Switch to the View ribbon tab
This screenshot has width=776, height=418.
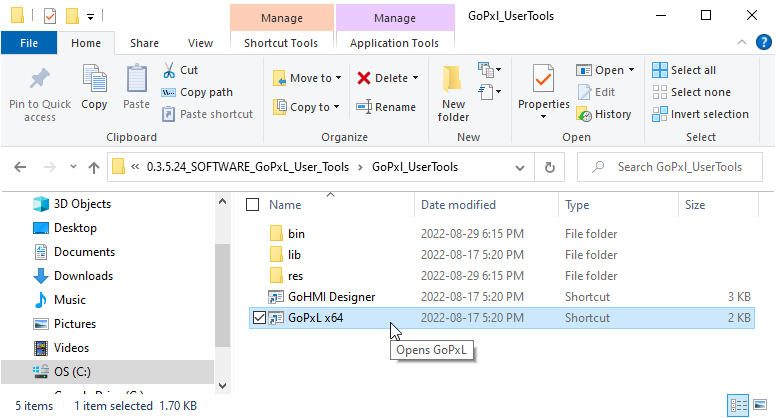[x=200, y=43]
